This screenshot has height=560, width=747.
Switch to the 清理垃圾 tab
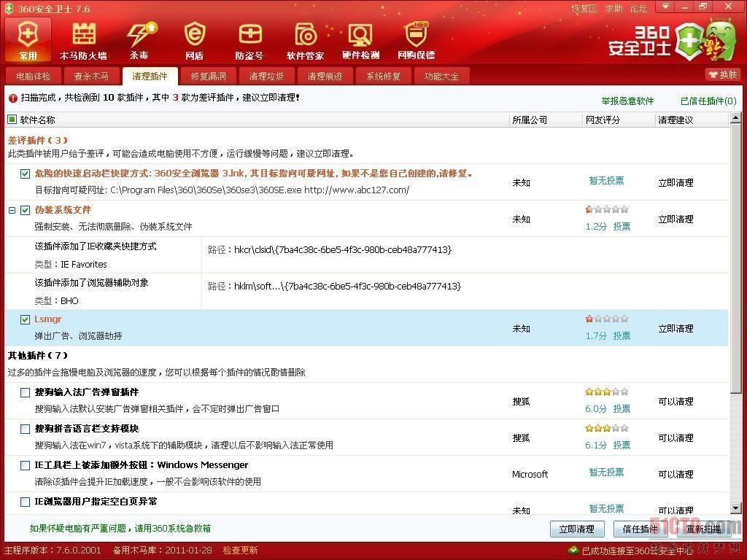click(x=266, y=76)
